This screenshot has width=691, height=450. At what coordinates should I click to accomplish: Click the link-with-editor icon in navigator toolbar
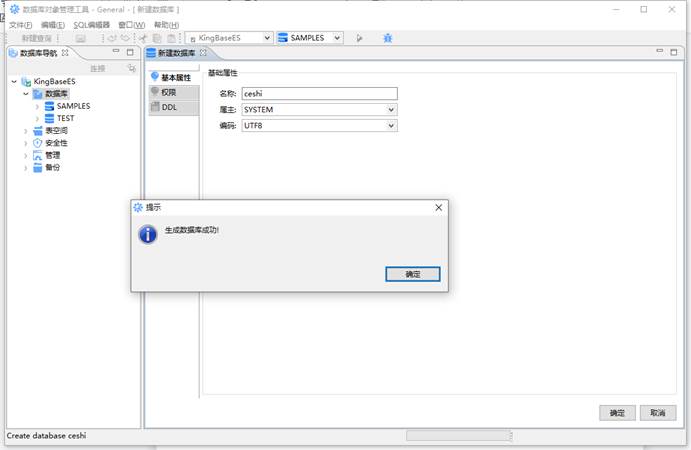[131, 68]
